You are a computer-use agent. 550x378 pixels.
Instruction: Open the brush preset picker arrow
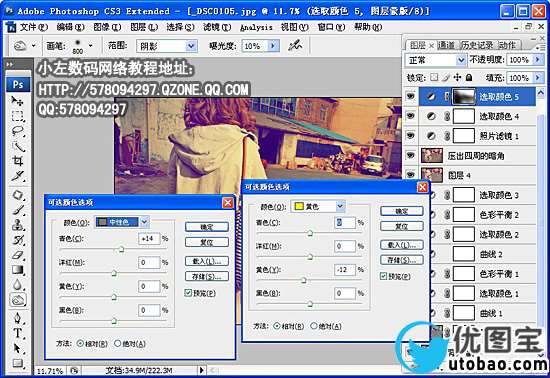pyautogui.click(x=90, y=46)
